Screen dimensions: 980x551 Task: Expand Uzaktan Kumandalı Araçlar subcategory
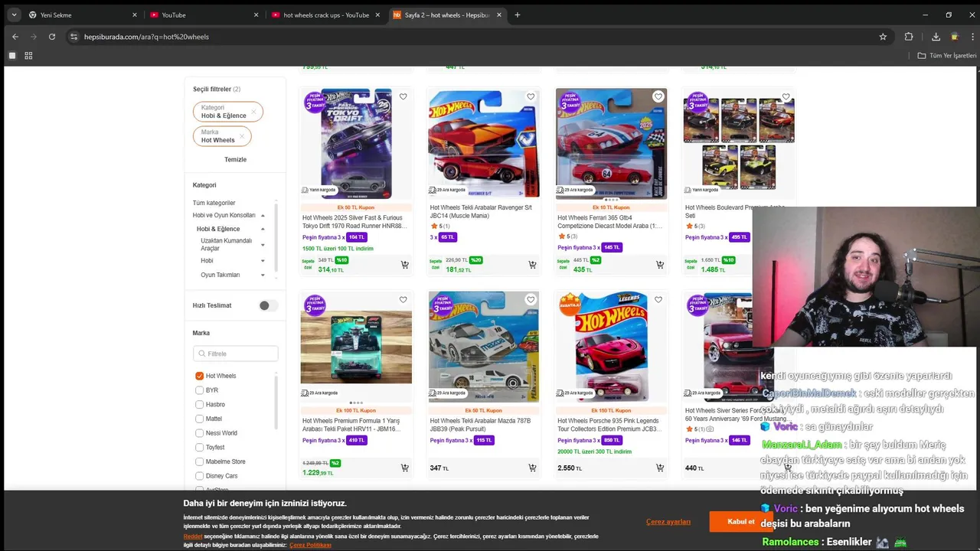(263, 245)
